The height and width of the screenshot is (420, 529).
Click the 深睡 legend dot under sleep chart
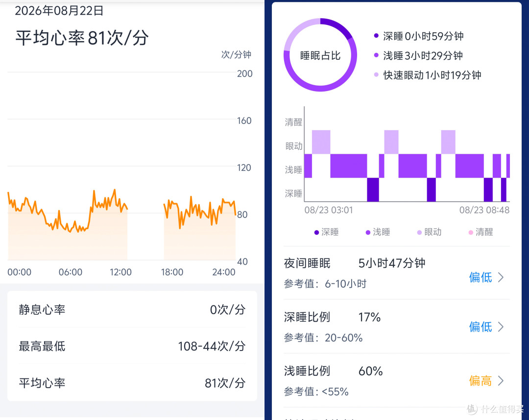click(316, 232)
